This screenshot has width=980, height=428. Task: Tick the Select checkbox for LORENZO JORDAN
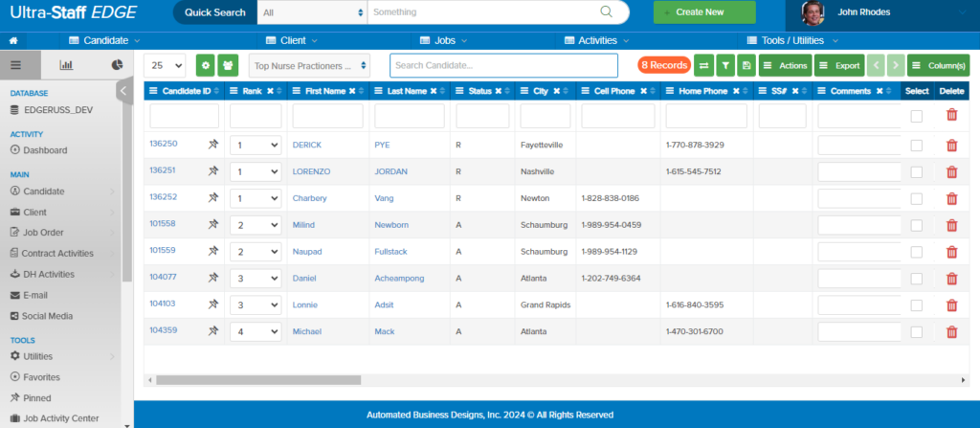916,172
